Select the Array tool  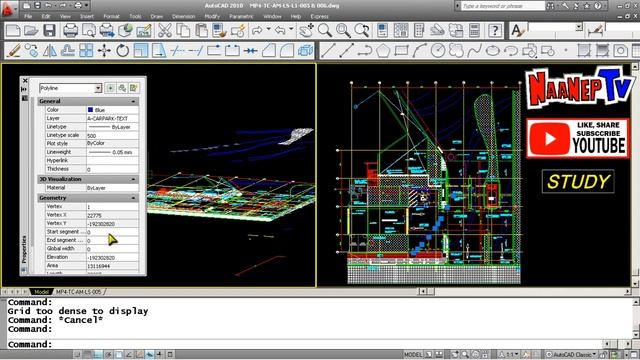pyautogui.click(x=86, y=51)
